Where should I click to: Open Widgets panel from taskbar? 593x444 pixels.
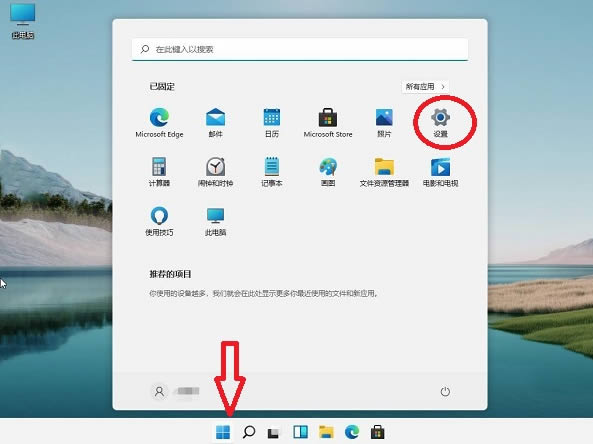click(300, 432)
